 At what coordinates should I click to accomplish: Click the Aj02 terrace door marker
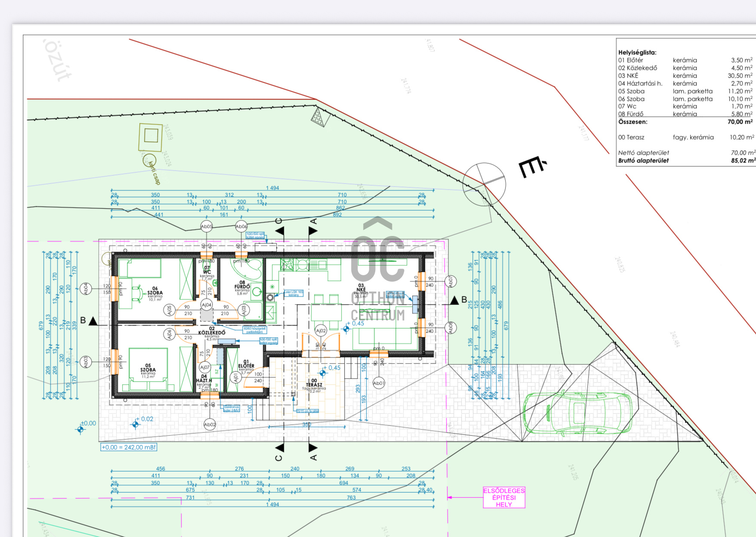click(321, 331)
